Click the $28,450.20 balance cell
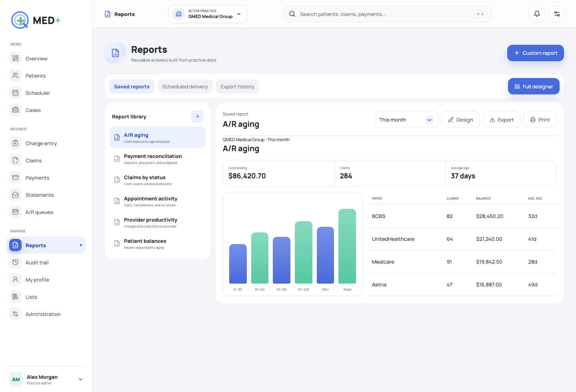This screenshot has height=392, width=576. pyautogui.click(x=490, y=216)
